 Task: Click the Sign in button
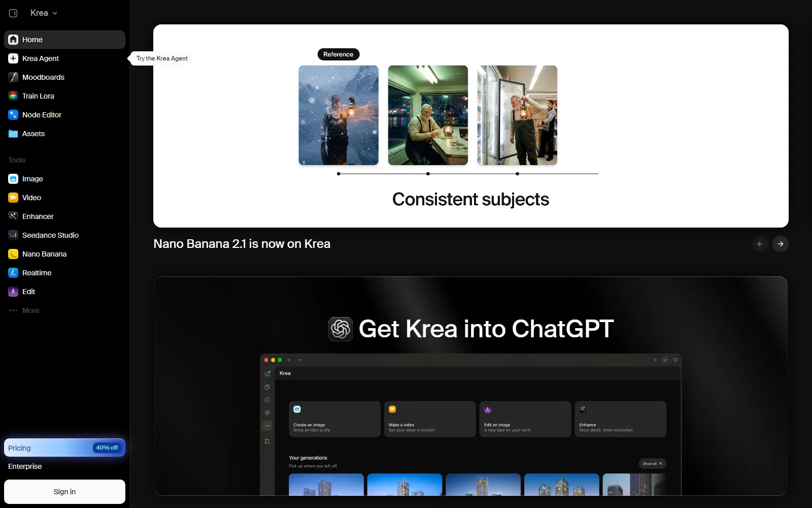64,492
